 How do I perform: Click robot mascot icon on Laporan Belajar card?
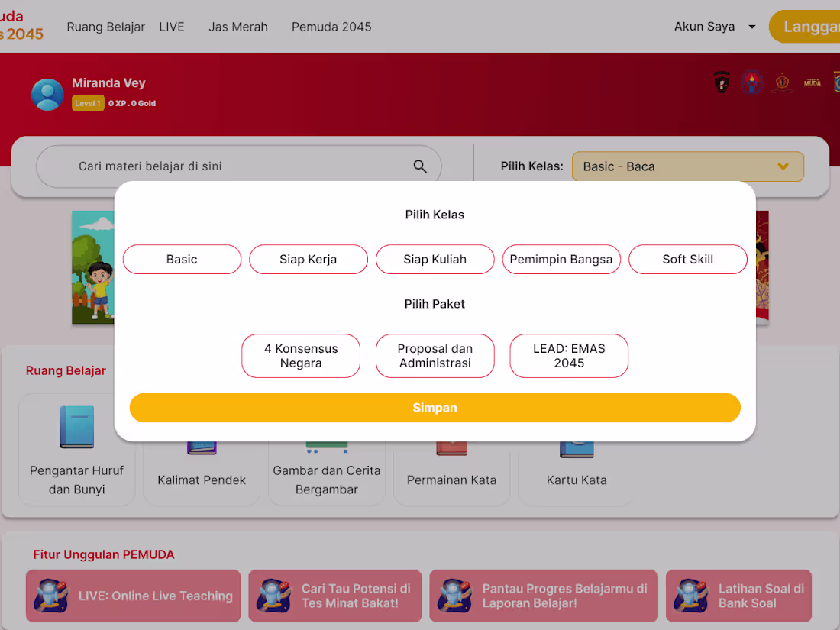[455, 595]
